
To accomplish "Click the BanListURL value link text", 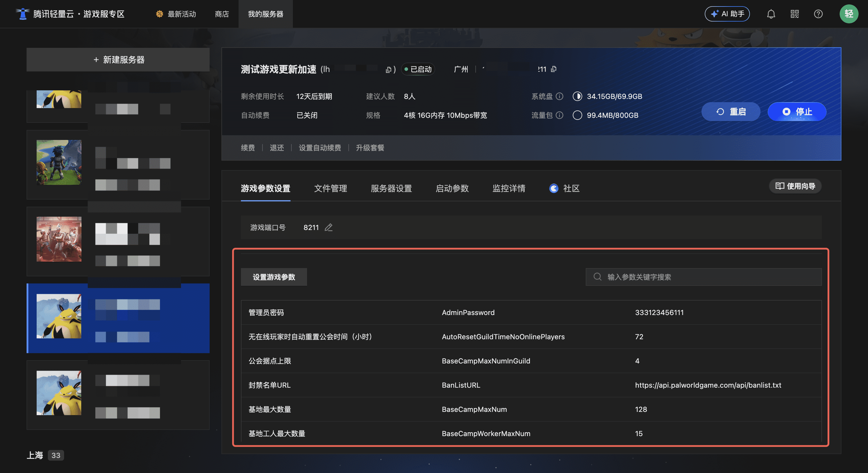I will (708, 385).
